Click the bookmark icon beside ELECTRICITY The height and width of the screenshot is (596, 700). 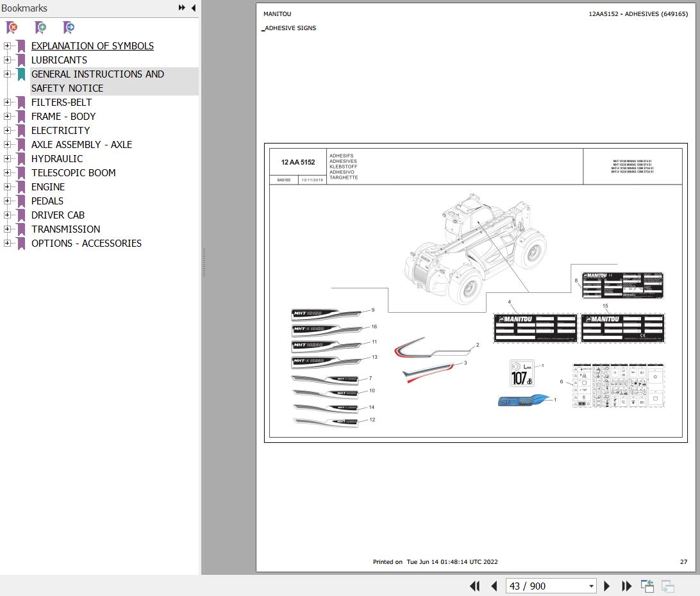coord(21,130)
